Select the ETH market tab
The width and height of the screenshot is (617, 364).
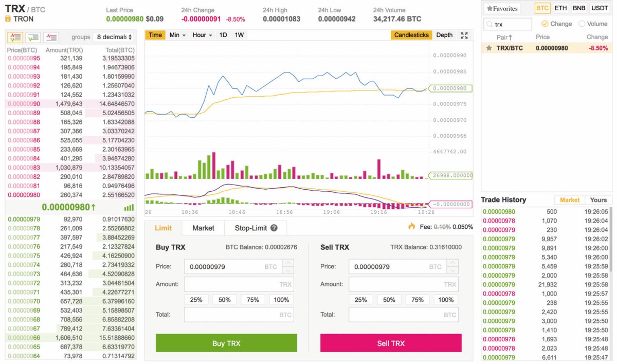[x=561, y=8]
